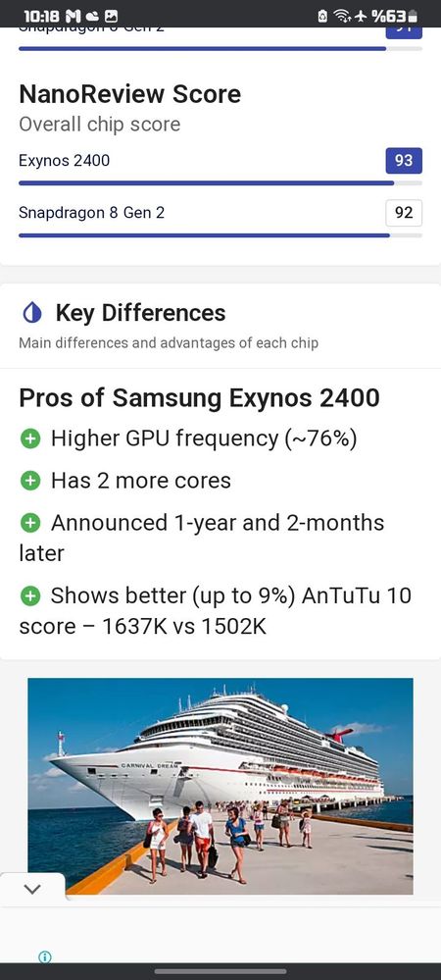Select the Key Differences heading
The image size is (441, 980).
(140, 313)
